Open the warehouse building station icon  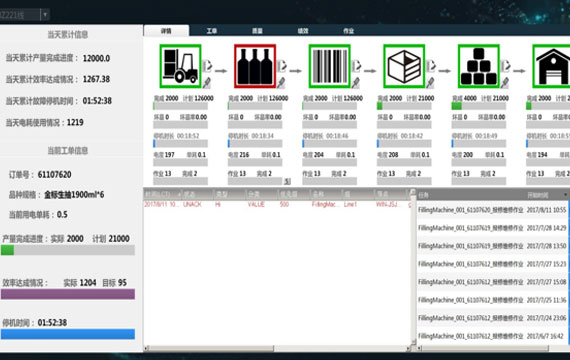pos(551,66)
